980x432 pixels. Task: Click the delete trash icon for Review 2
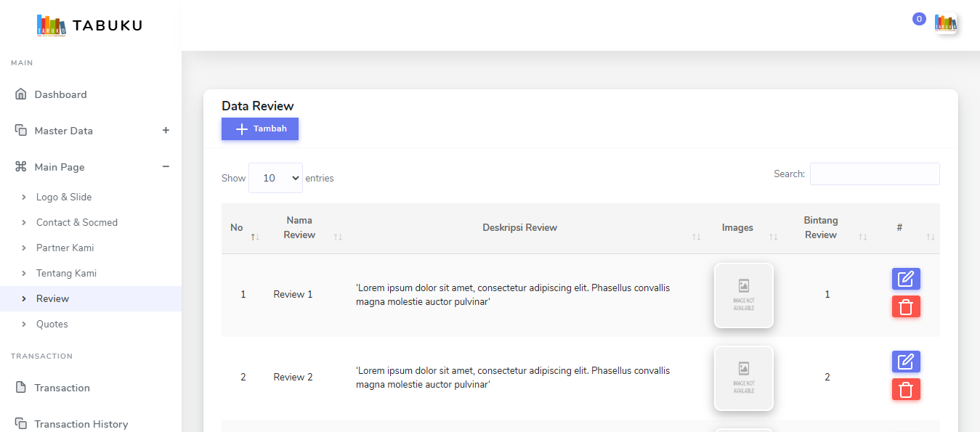point(906,389)
